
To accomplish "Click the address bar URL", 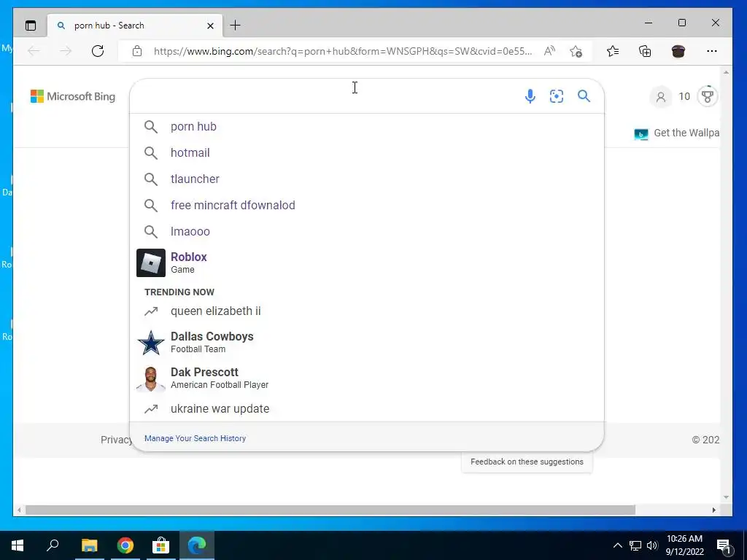I will coord(343,51).
